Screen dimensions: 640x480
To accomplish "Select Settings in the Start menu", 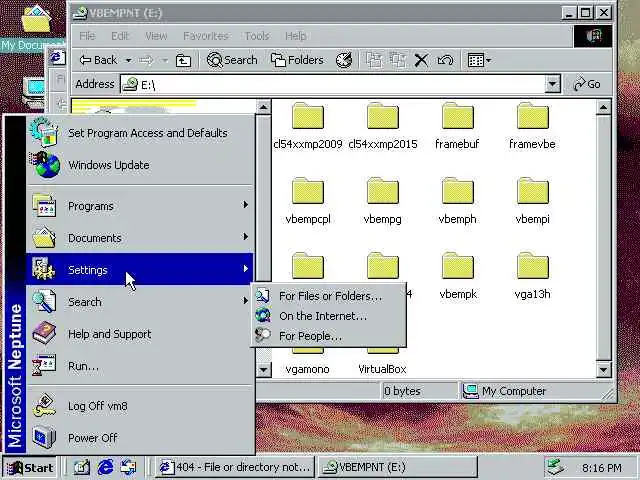I will click(140, 269).
